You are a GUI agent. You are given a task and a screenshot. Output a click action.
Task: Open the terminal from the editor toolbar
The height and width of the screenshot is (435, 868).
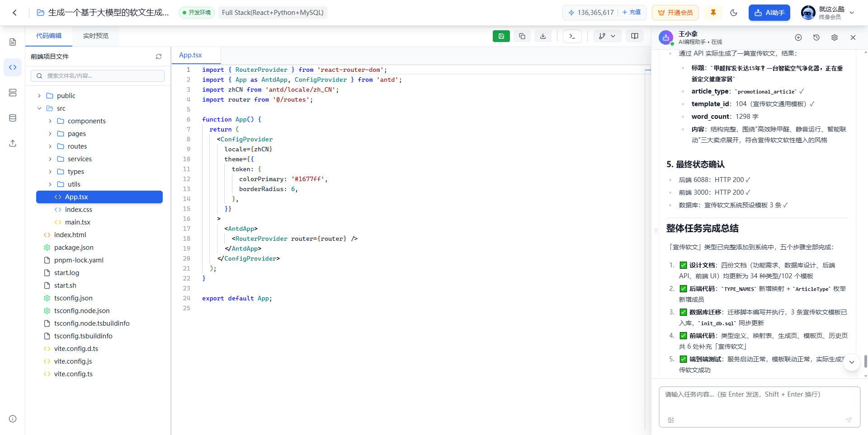[x=572, y=36]
